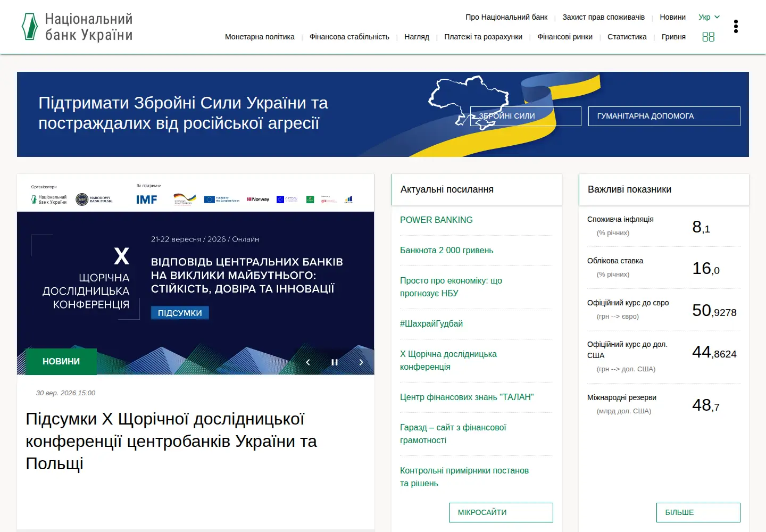This screenshot has height=532, width=766.
Task: Open the vertical three-dots menu
Action: 736,27
